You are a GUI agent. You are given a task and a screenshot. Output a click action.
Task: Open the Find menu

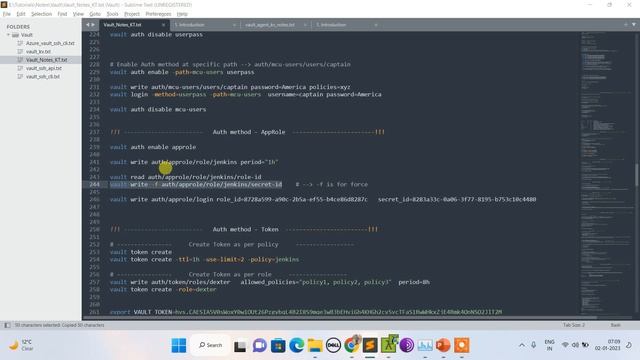[62, 14]
